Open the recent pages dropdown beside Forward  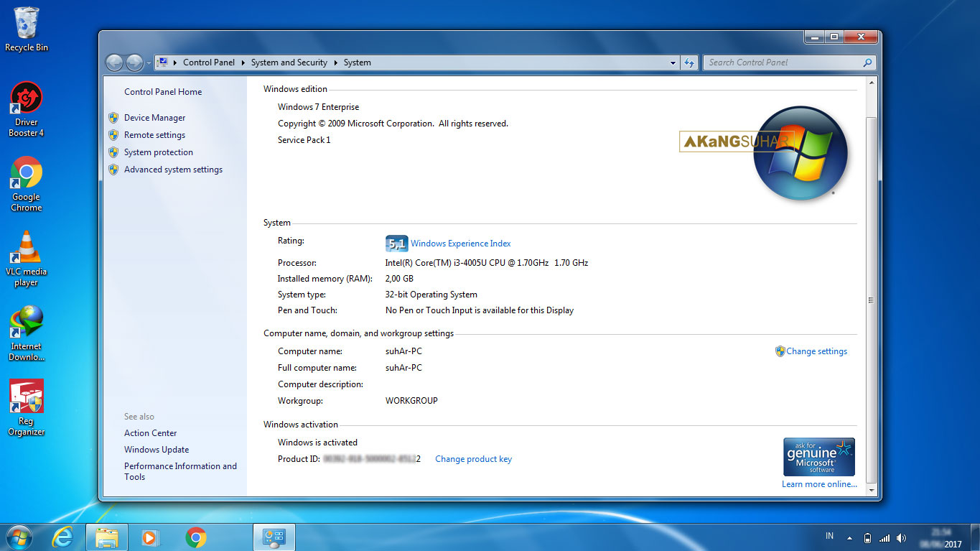pos(149,62)
